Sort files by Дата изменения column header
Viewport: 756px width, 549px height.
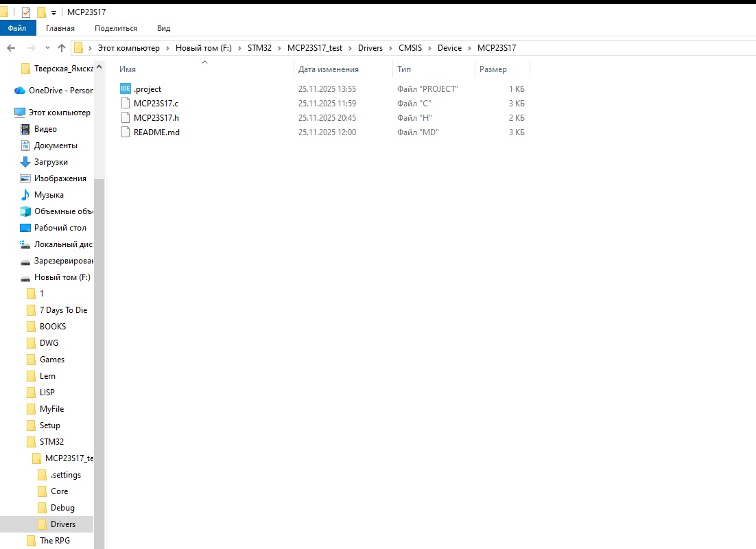(x=329, y=69)
